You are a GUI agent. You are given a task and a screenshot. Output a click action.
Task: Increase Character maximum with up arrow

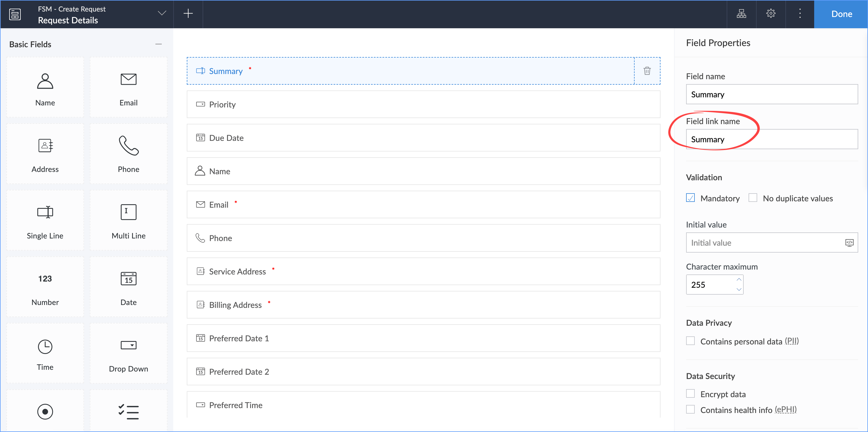pyautogui.click(x=738, y=280)
